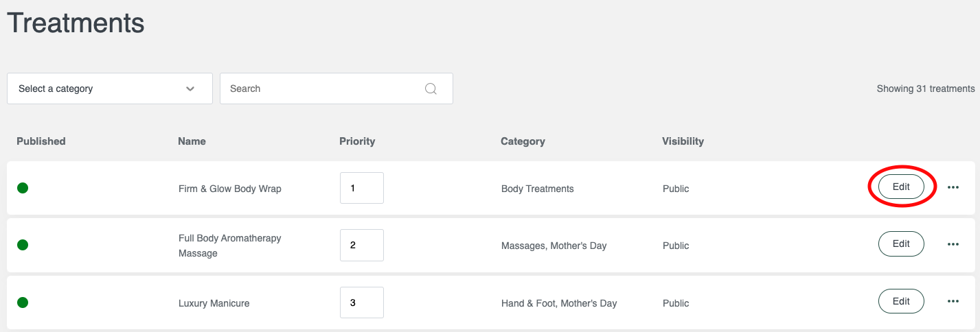Screen dimensions: 980x332
Task: Click the Priority column header
Action: (357, 141)
